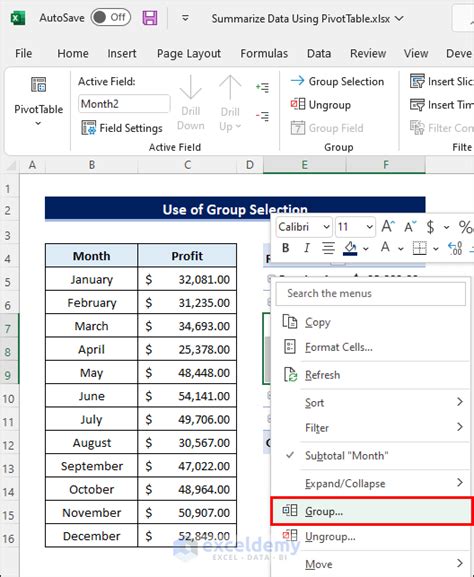Click the Excel app icon
This screenshot has width=474, height=577.
pyautogui.click(x=18, y=18)
